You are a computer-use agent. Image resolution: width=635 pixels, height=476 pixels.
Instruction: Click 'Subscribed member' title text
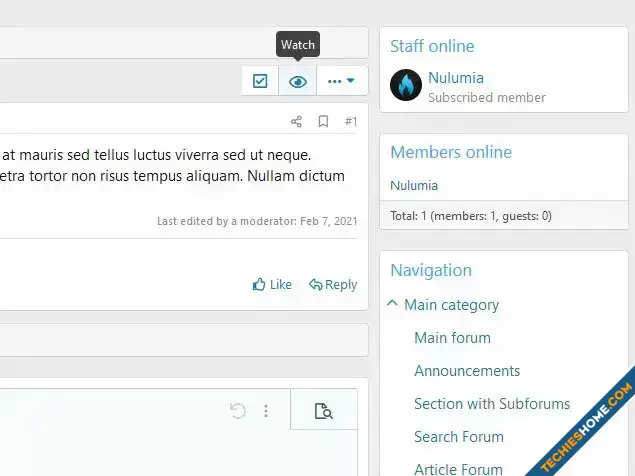[487, 98]
